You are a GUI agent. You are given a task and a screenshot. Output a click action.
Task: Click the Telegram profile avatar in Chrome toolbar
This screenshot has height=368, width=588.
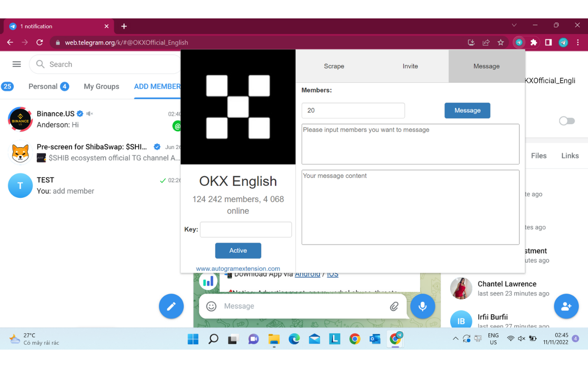[563, 42]
